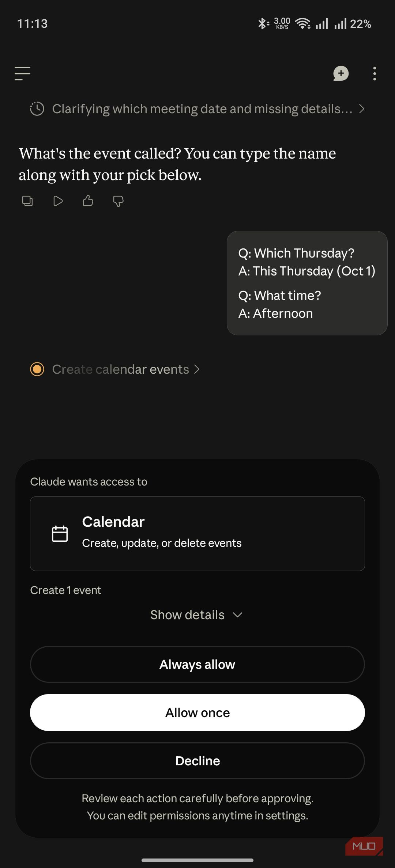Click the thinking clock icon
The width and height of the screenshot is (395, 868).
37,109
